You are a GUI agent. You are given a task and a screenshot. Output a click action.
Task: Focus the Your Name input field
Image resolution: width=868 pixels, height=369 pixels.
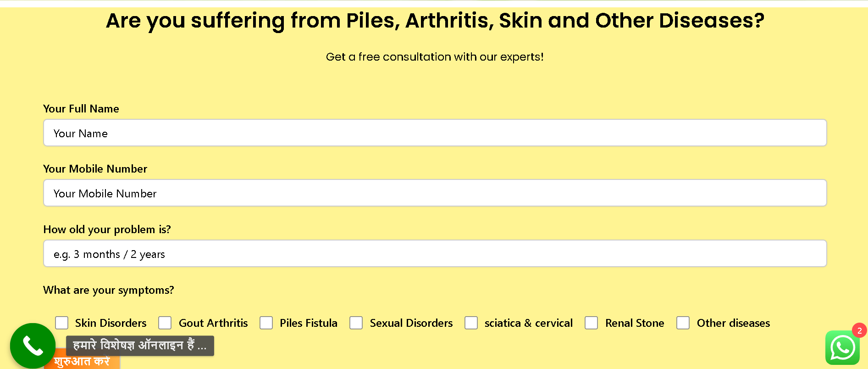pyautogui.click(x=435, y=133)
